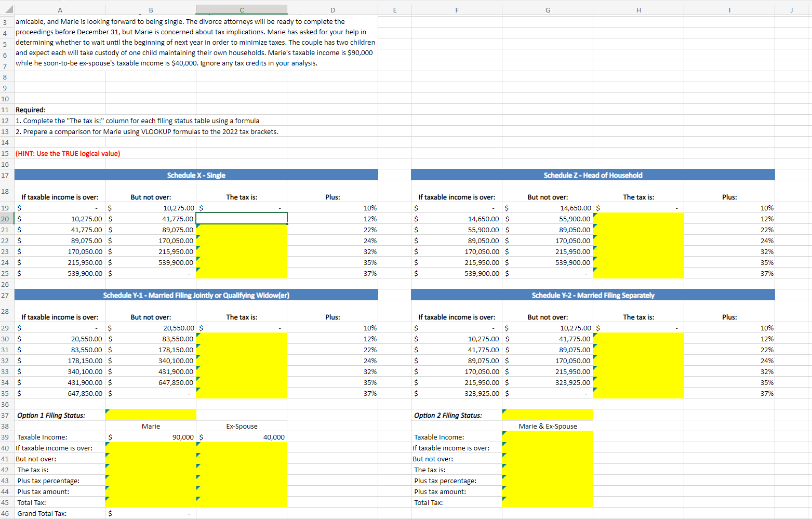The width and height of the screenshot is (812, 519).
Task: Click the "Ex-Spouse" column heading cell
Action: 242,426
